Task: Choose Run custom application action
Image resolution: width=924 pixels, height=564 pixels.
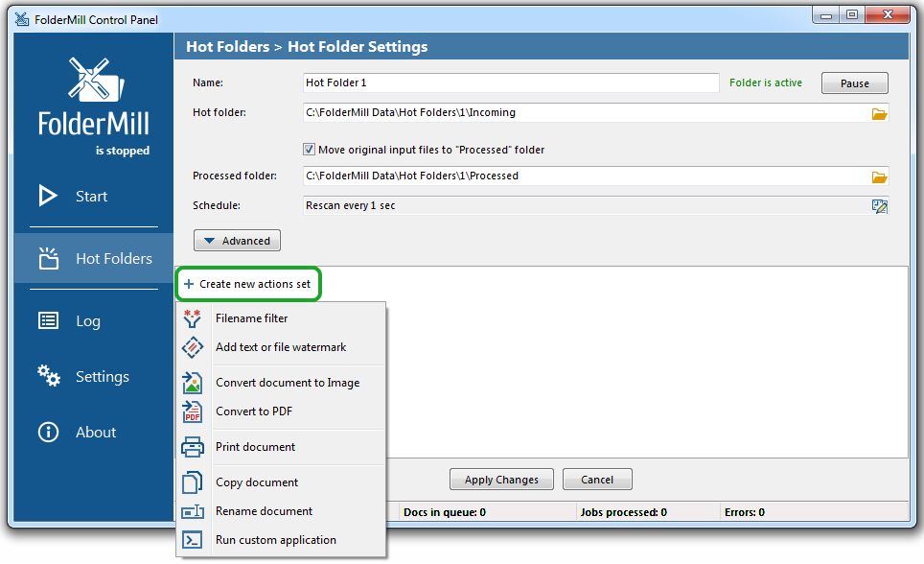Action: pyautogui.click(x=281, y=540)
